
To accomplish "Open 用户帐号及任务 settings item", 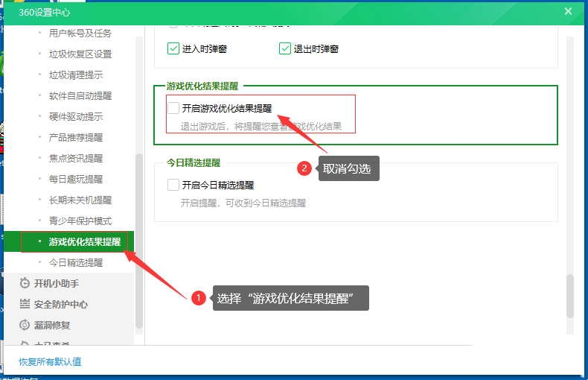I will tap(80, 33).
